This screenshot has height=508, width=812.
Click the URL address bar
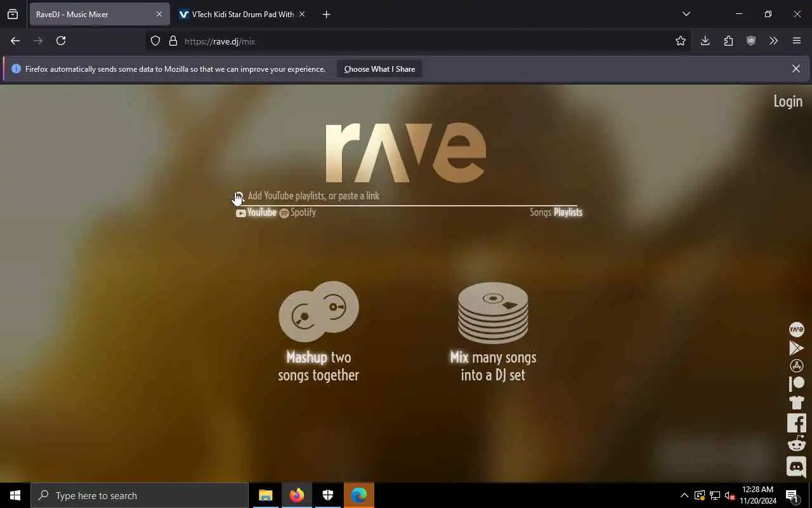pos(419,41)
